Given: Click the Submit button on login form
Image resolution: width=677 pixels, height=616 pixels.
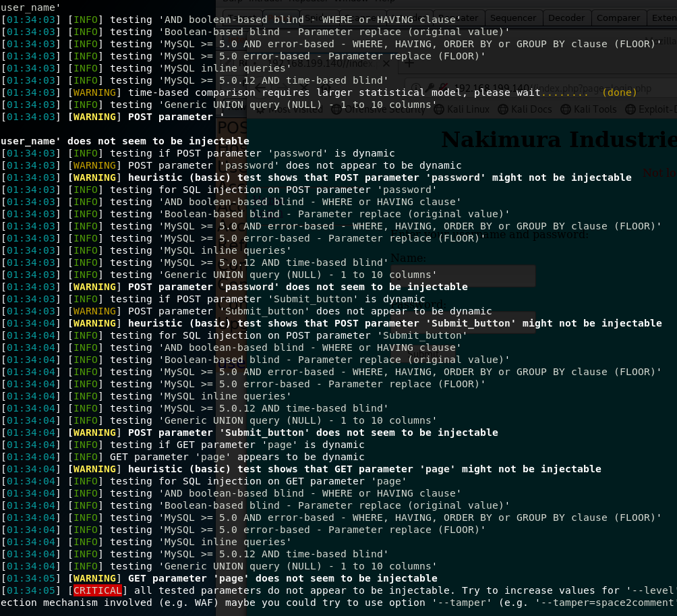Looking at the screenshot, I should coord(423,354).
